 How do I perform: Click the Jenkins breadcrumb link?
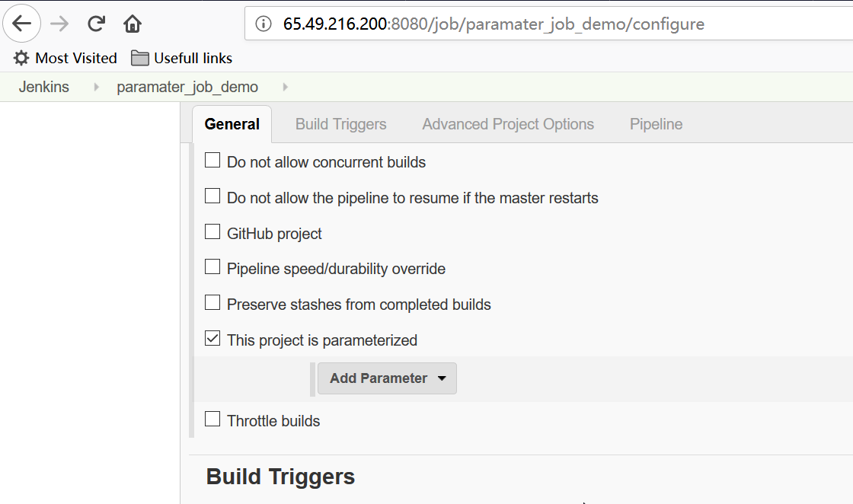tap(43, 87)
